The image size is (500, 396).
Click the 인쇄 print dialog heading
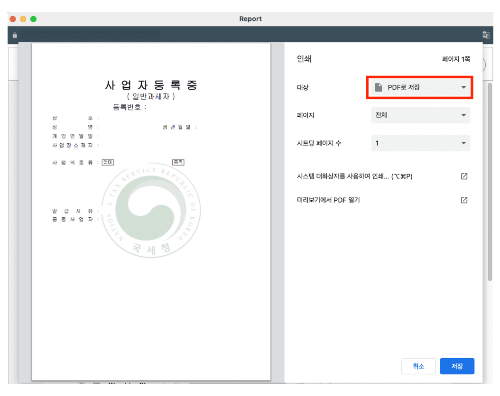click(304, 59)
